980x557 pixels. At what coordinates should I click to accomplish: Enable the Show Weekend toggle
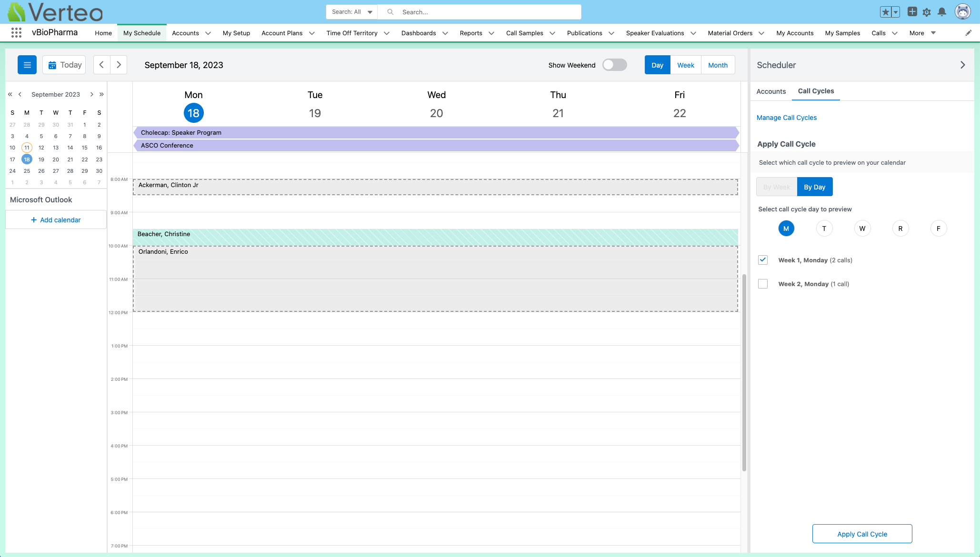(614, 64)
